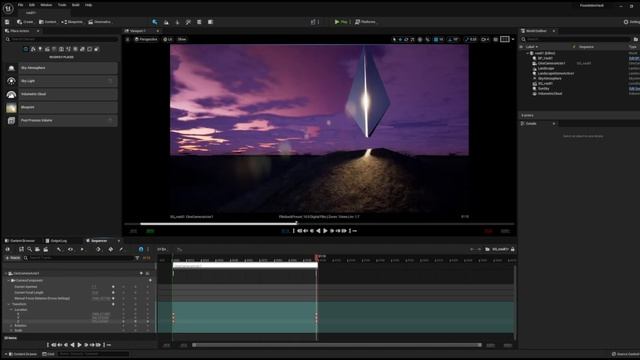Viewport: 640px width, 360px height.
Task: Click the World Outliner search field
Action: point(576,39)
